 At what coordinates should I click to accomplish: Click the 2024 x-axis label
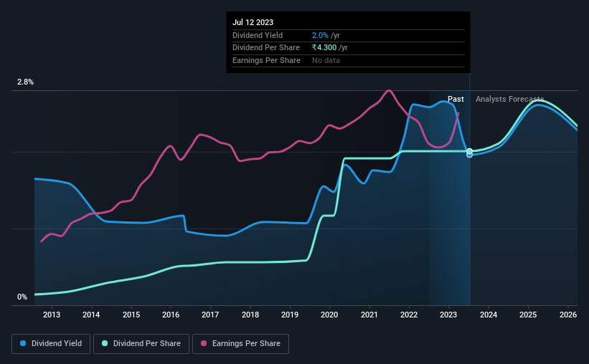tap(489, 315)
